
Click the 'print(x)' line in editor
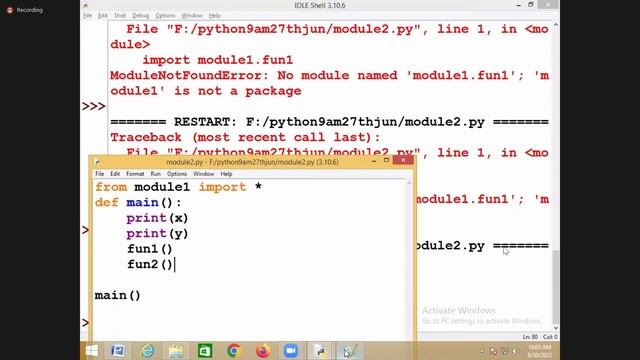pos(157,218)
